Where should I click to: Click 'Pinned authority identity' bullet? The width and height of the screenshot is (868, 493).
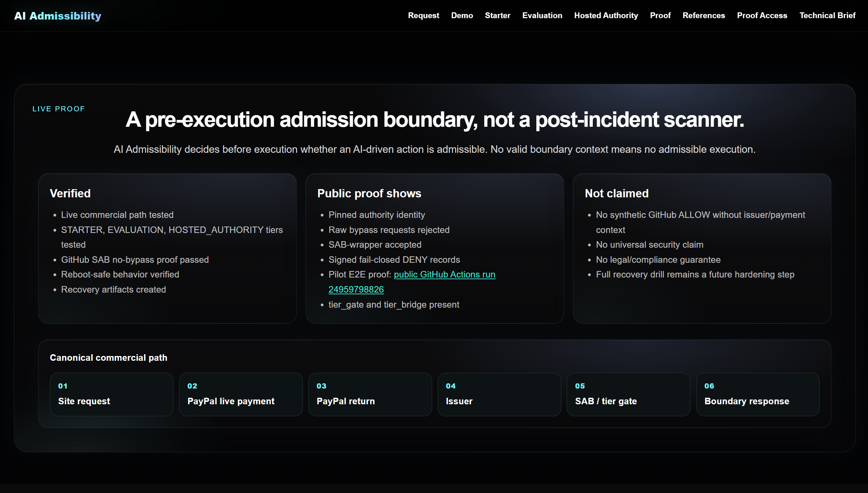pos(377,215)
